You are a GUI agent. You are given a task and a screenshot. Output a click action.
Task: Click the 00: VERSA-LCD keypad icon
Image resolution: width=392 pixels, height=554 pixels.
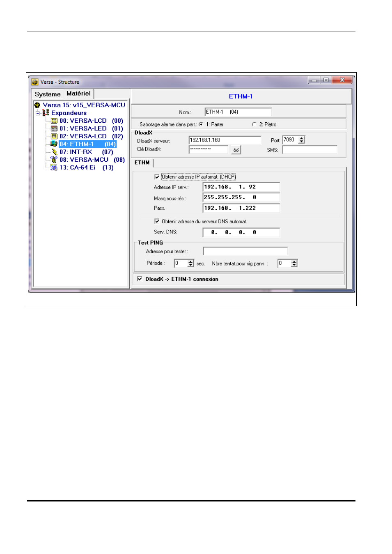[x=54, y=121]
